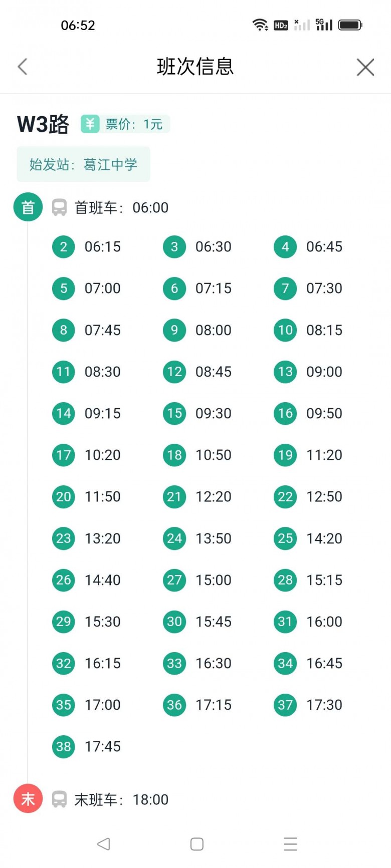The image size is (391, 868).
Task: Tap the 首班车: 06:00 entry
Action: 121,207
